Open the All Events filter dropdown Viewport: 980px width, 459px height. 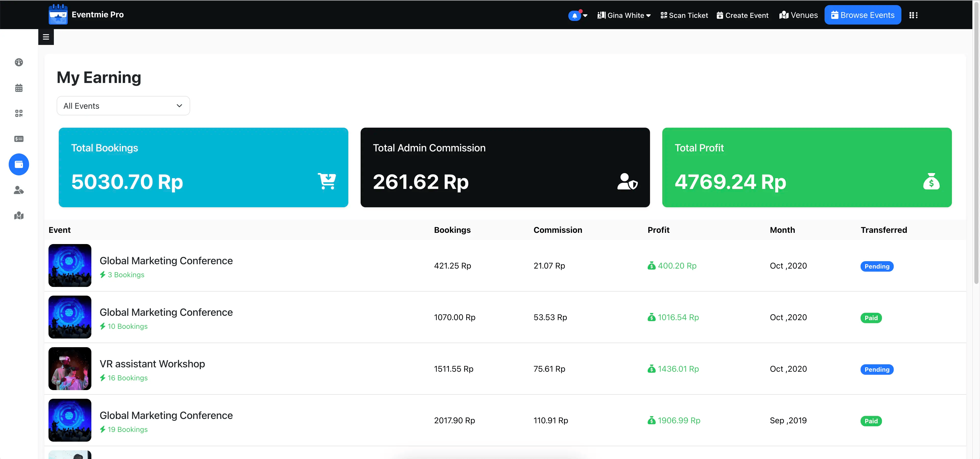(123, 106)
